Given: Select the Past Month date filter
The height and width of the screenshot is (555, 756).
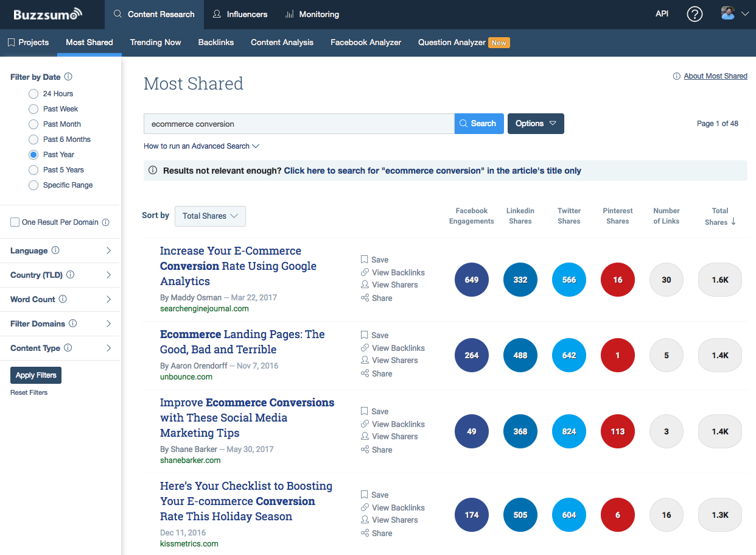Looking at the screenshot, I should pos(33,124).
